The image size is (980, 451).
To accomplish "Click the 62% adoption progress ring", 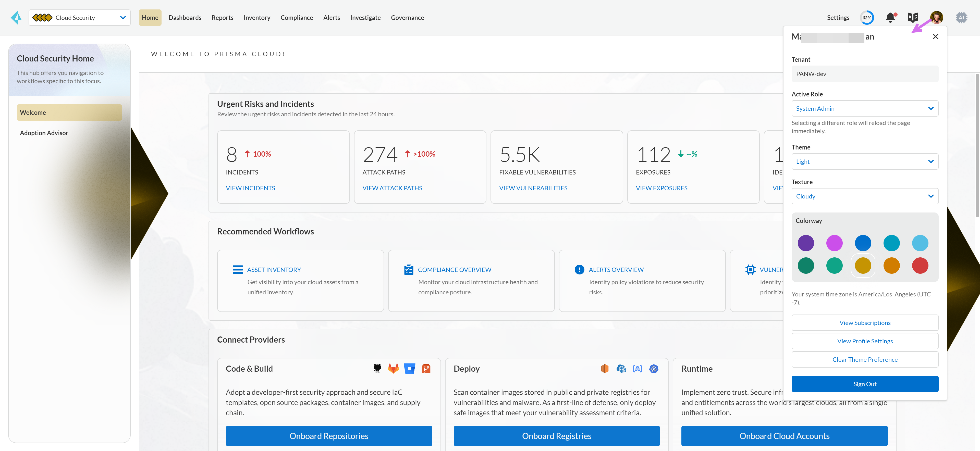I will tap(867, 18).
